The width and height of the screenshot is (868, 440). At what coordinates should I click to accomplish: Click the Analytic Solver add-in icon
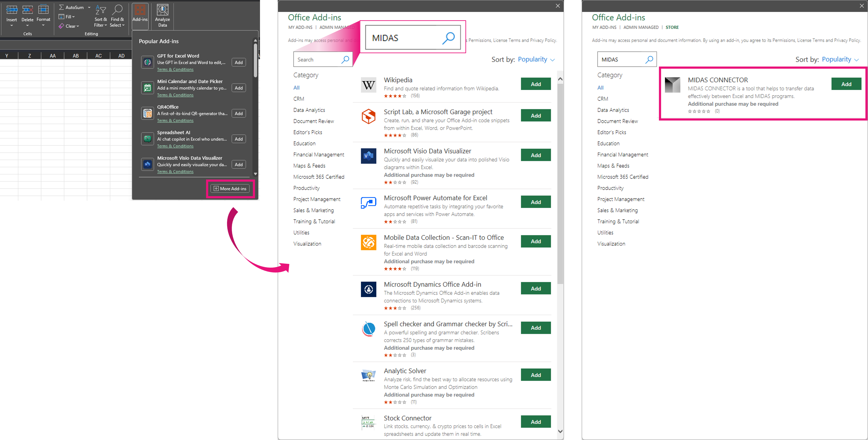(x=368, y=376)
